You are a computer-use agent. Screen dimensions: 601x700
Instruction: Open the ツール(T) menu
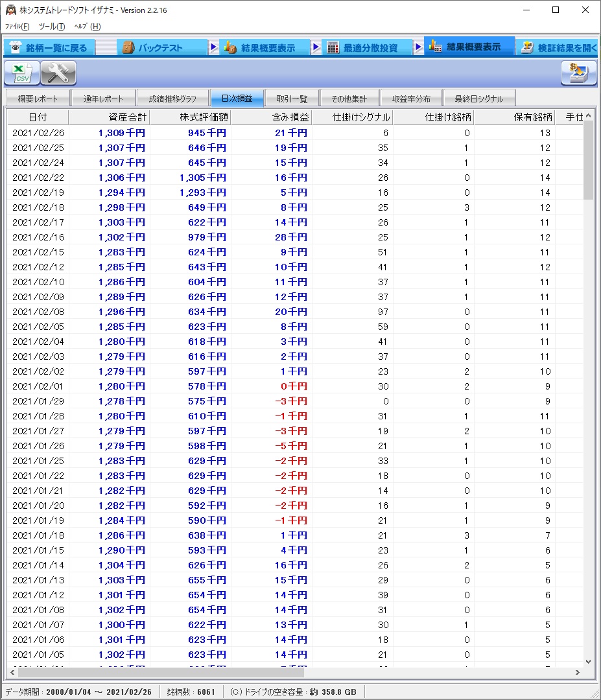point(52,27)
